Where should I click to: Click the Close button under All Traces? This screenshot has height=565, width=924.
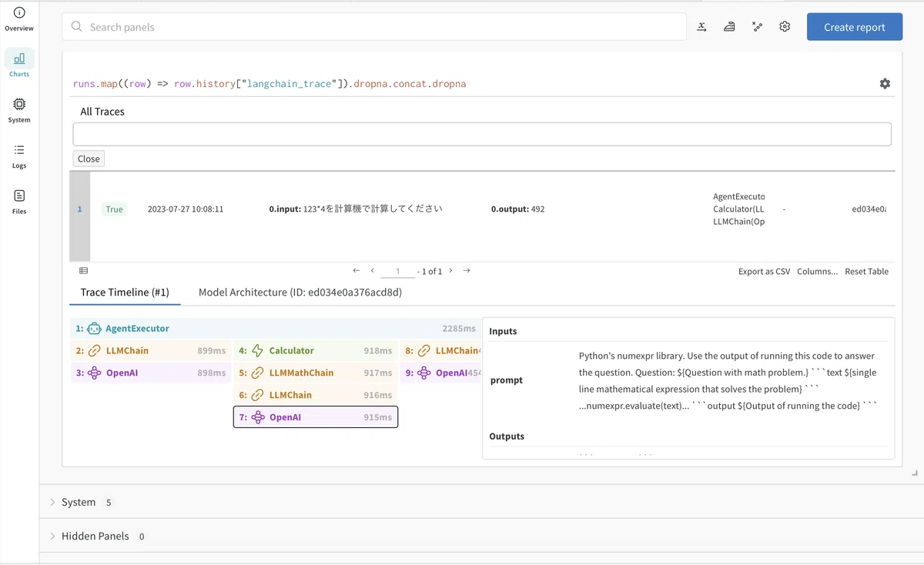(x=89, y=159)
